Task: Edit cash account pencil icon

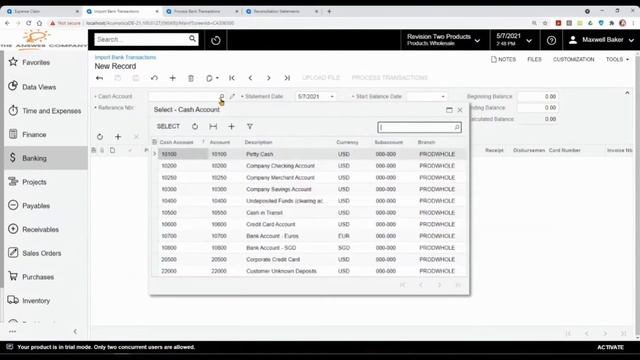Action: [232, 96]
